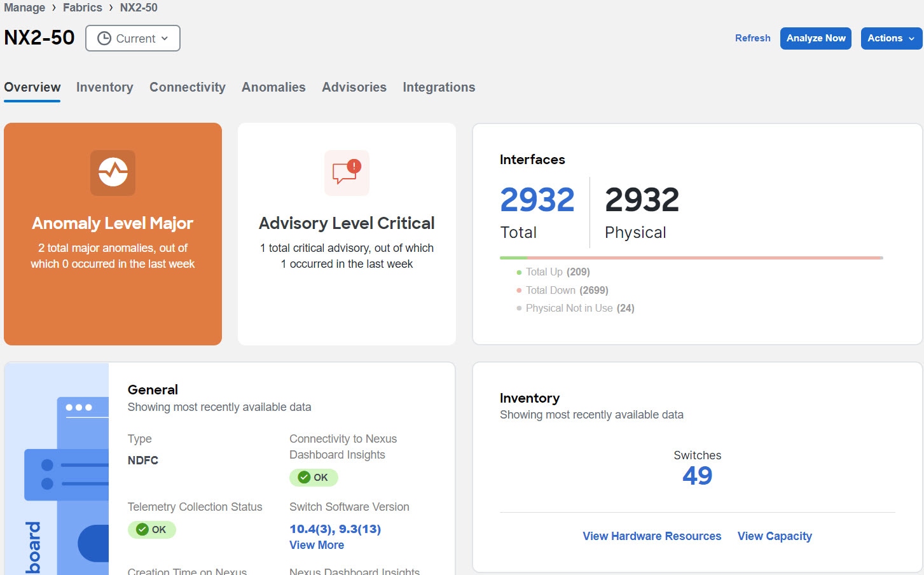
Task: Click the 1 total critical advisory description
Action: [347, 256]
